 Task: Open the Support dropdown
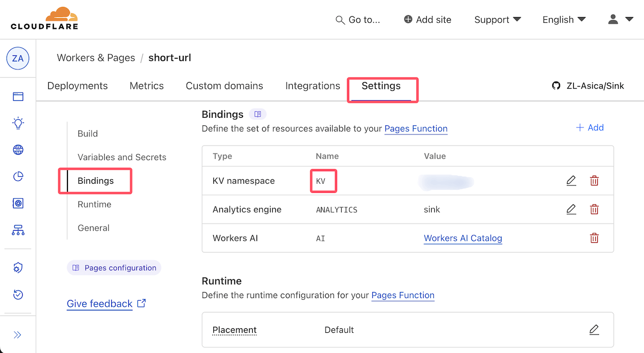[x=497, y=20]
